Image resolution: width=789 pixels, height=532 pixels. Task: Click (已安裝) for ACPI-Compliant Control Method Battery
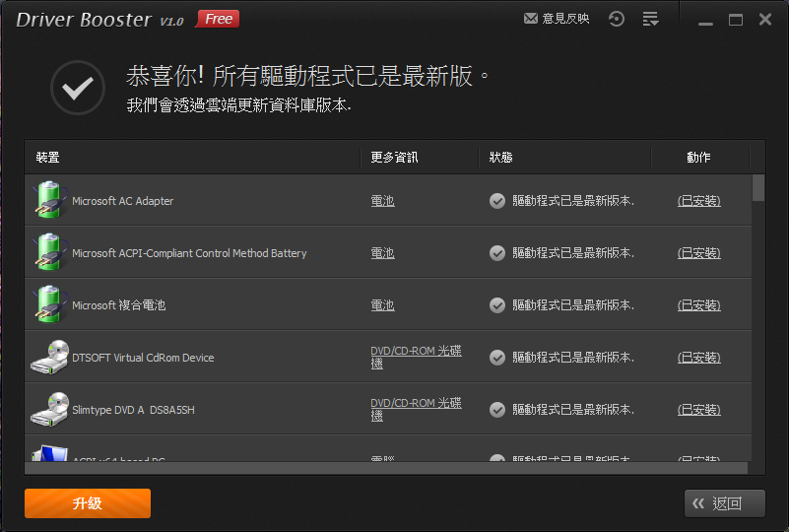pos(699,252)
